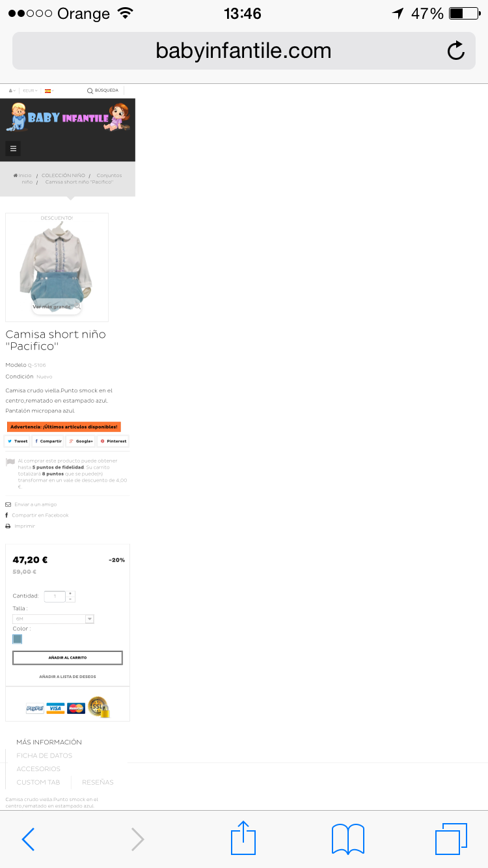488x868 pixels.
Task: Select the blue color swatch
Action: click(18, 639)
